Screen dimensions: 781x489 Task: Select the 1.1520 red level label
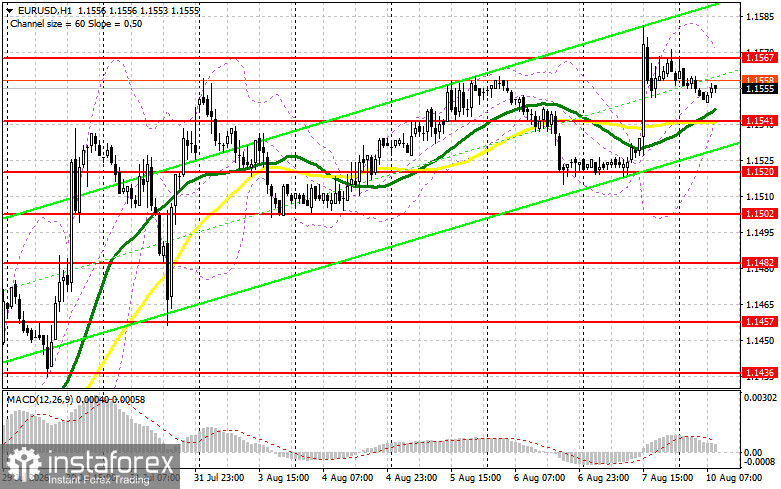click(x=759, y=172)
